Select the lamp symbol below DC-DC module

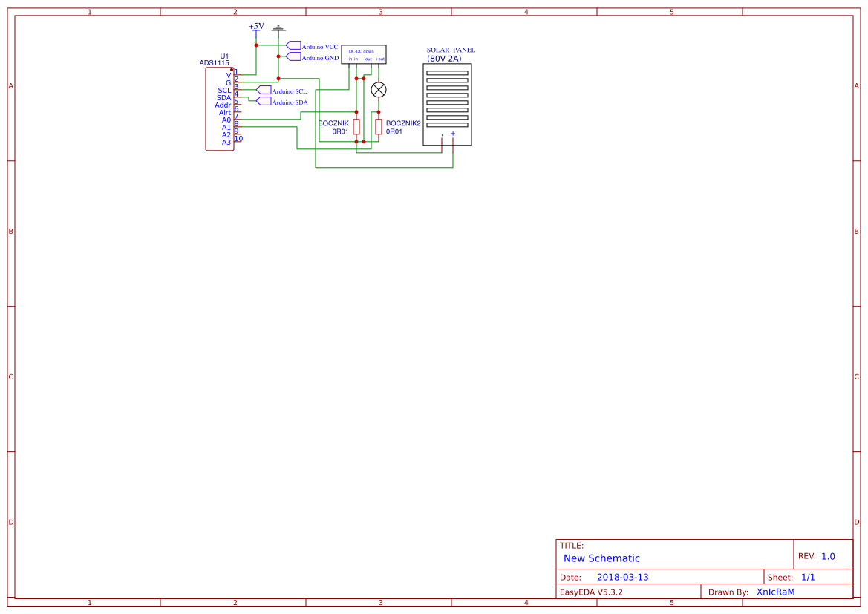pyautogui.click(x=379, y=90)
